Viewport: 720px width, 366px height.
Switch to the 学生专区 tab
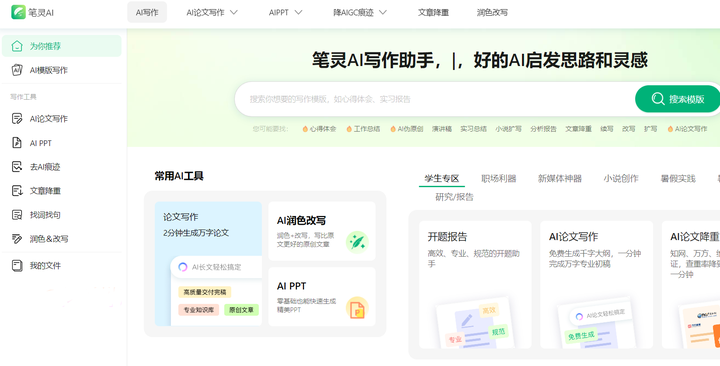(x=442, y=179)
